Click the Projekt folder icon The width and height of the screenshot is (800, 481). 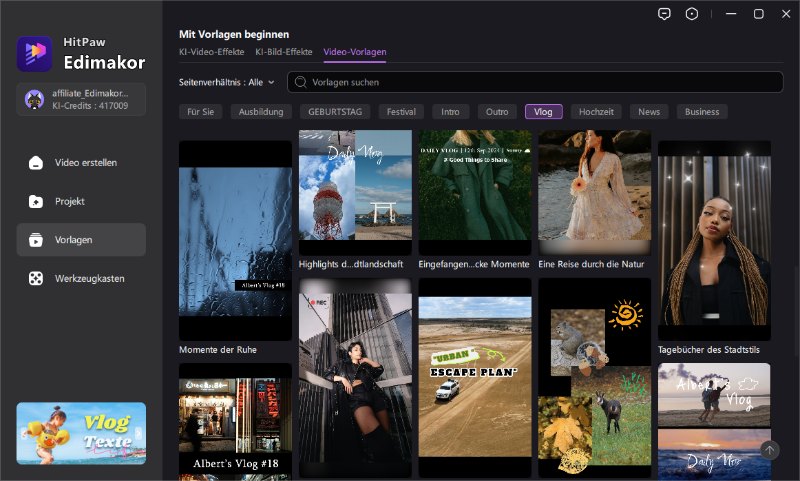(x=36, y=201)
